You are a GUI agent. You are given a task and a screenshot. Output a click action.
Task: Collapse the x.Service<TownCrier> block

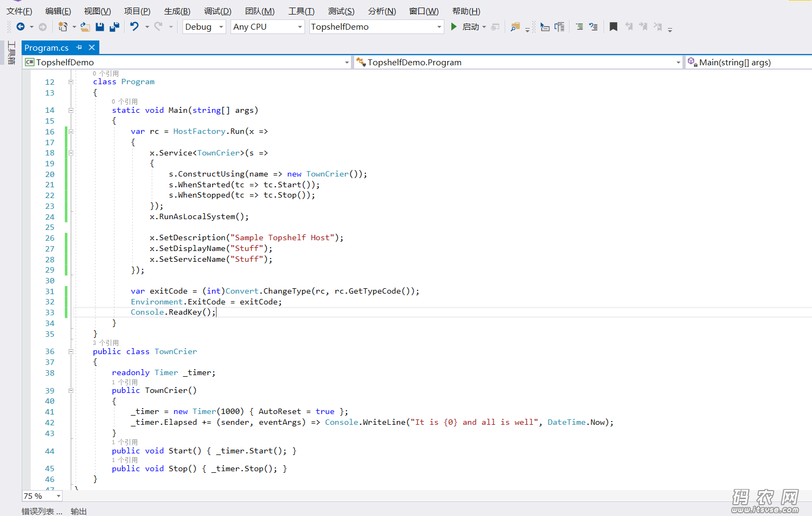coord(71,153)
